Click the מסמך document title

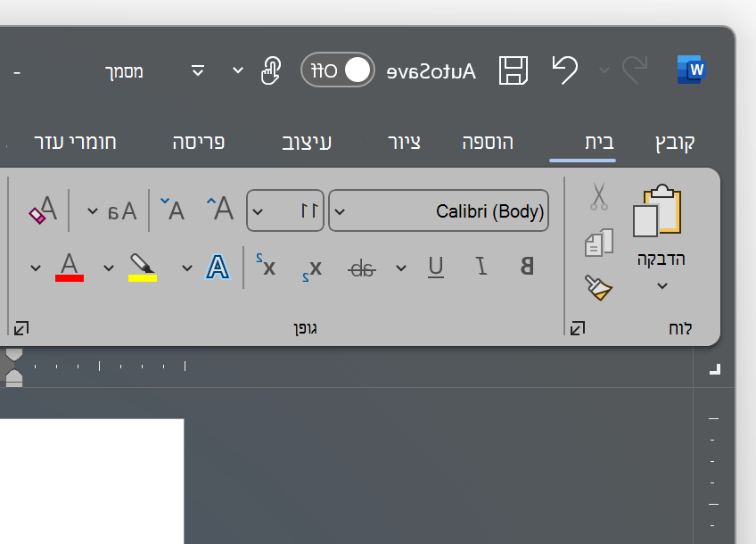(125, 71)
